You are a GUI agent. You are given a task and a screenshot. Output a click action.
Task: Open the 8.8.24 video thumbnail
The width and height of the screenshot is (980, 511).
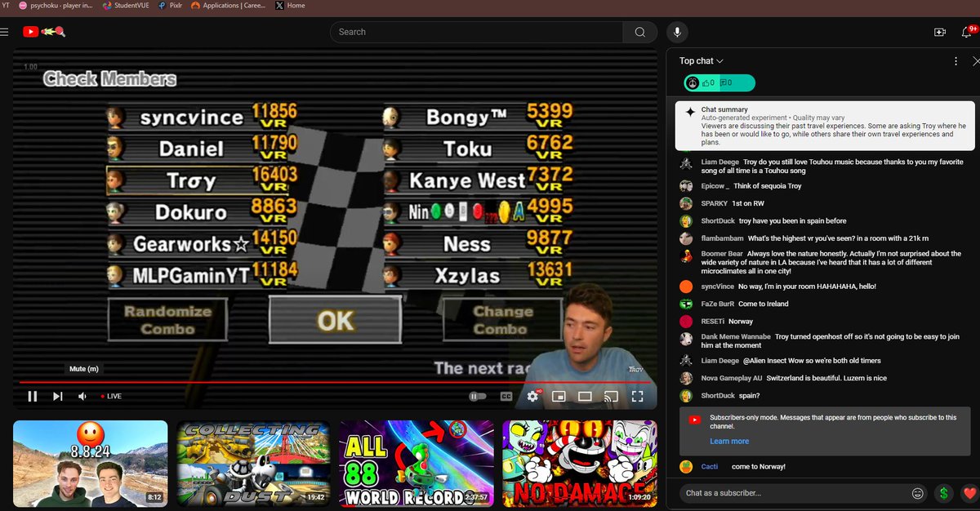[90, 464]
